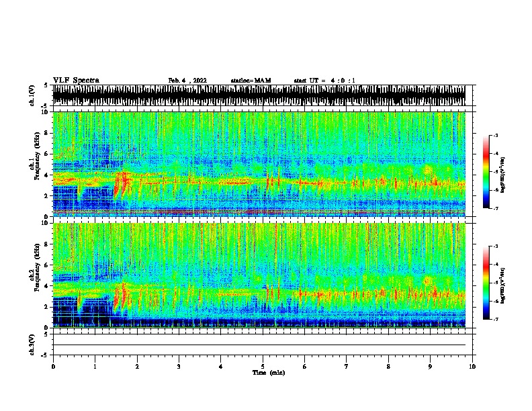This screenshot has width=532, height=411.
Task: Click time-axis tick label "10"
Action: coord(472,367)
